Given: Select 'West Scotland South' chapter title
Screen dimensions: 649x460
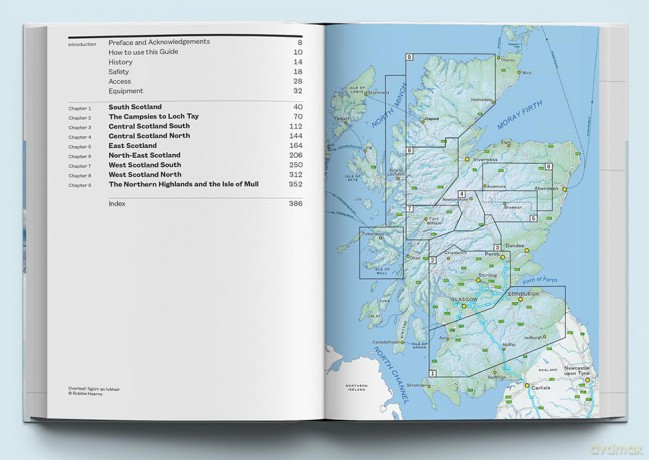Looking at the screenshot, I should pos(145,165).
